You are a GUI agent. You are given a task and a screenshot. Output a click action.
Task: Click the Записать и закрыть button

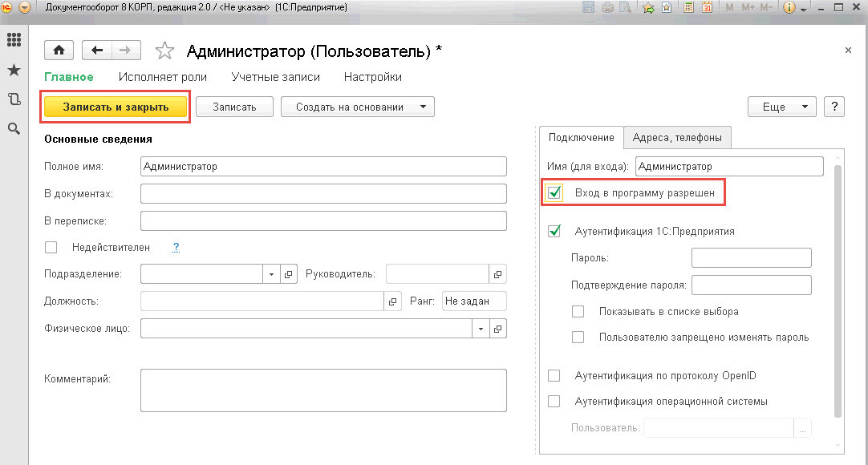[x=116, y=107]
